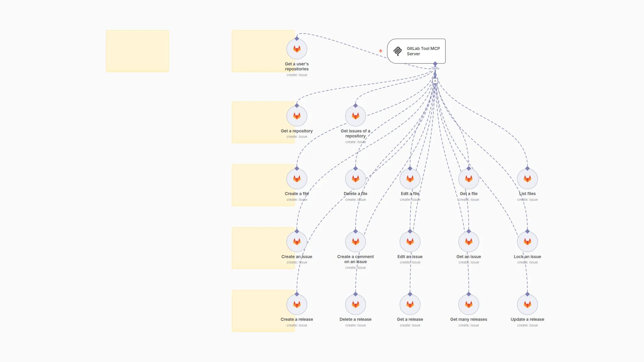
Task: Select the 'Get a file' node
Action: tap(469, 179)
